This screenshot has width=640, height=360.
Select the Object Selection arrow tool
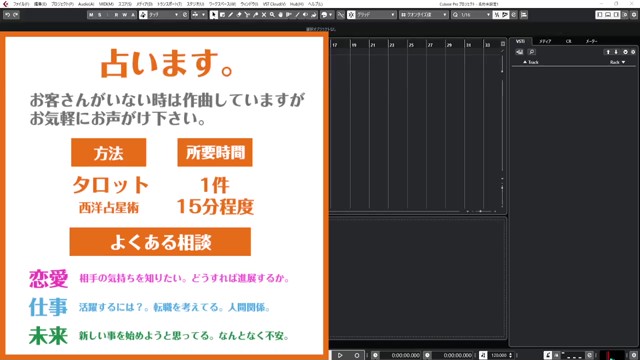click(x=213, y=15)
